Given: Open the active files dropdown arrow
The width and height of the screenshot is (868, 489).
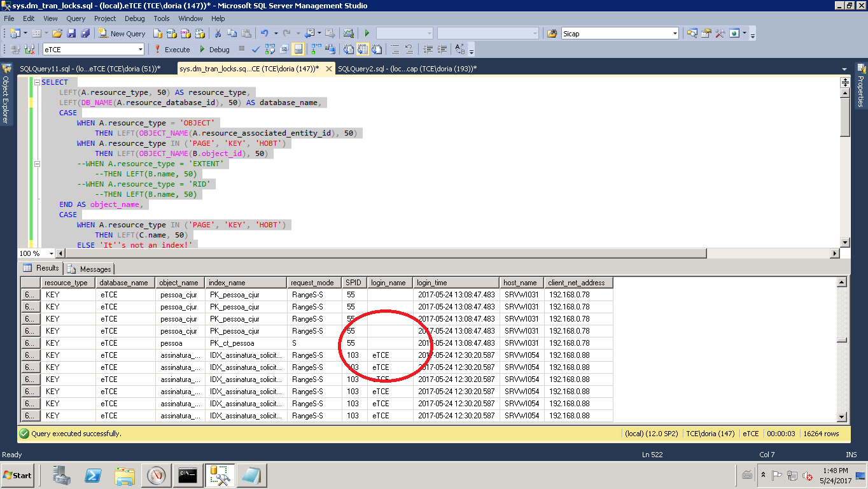Looking at the screenshot, I should 844,69.
